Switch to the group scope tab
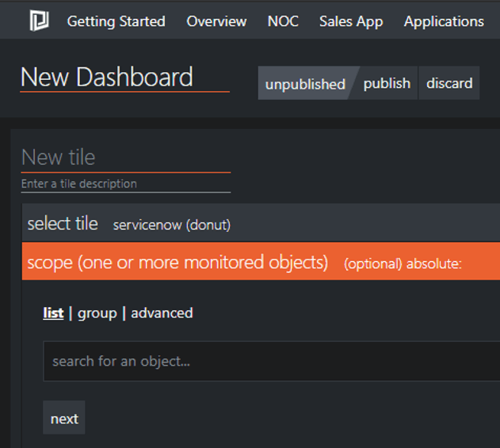Image resolution: width=500 pixels, height=448 pixels. 97,313
